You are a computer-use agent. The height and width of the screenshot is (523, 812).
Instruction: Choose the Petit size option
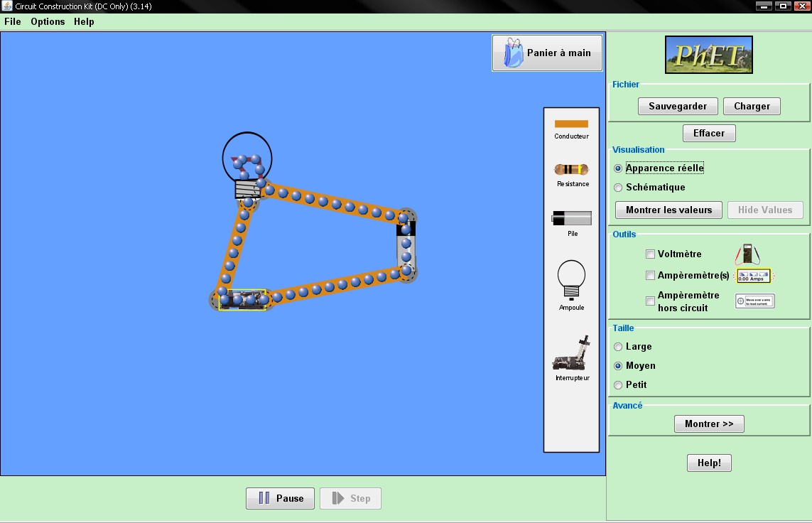coord(618,385)
